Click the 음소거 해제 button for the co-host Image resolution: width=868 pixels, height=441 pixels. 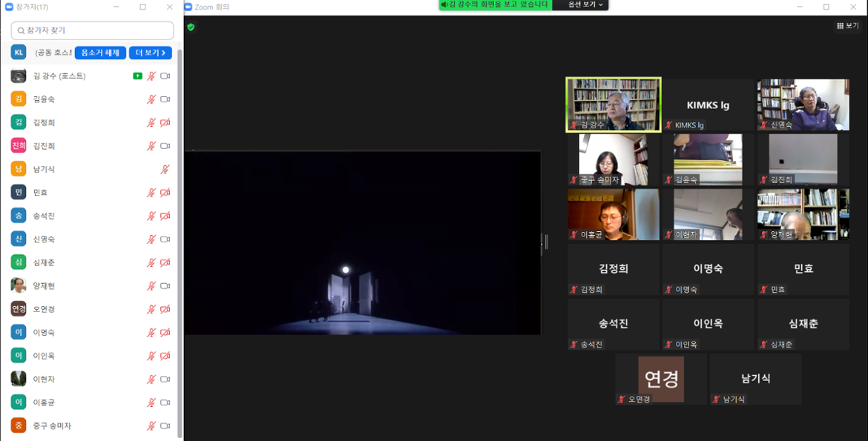click(x=100, y=53)
